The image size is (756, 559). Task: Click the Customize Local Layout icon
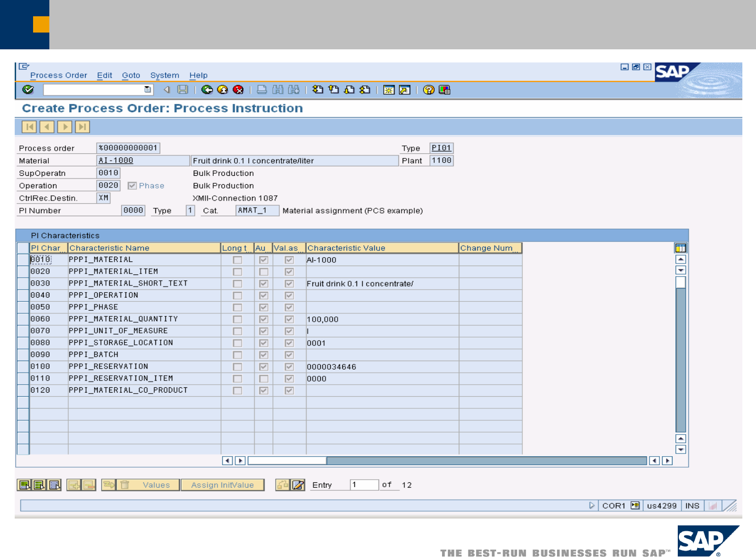pos(445,90)
